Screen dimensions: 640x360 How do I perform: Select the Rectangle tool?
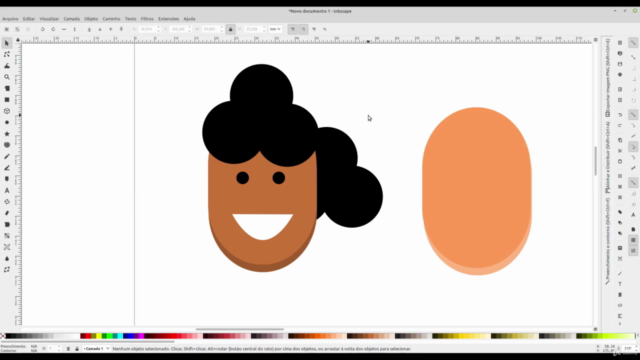(7, 100)
